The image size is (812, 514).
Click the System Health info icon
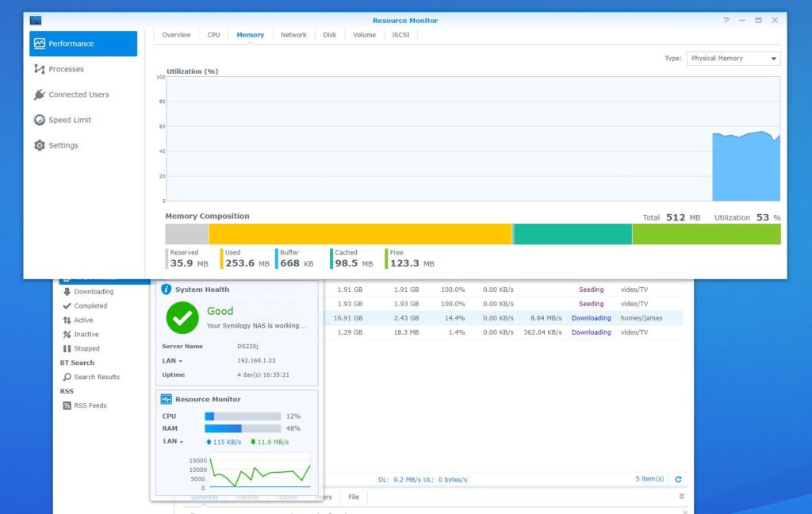(167, 290)
